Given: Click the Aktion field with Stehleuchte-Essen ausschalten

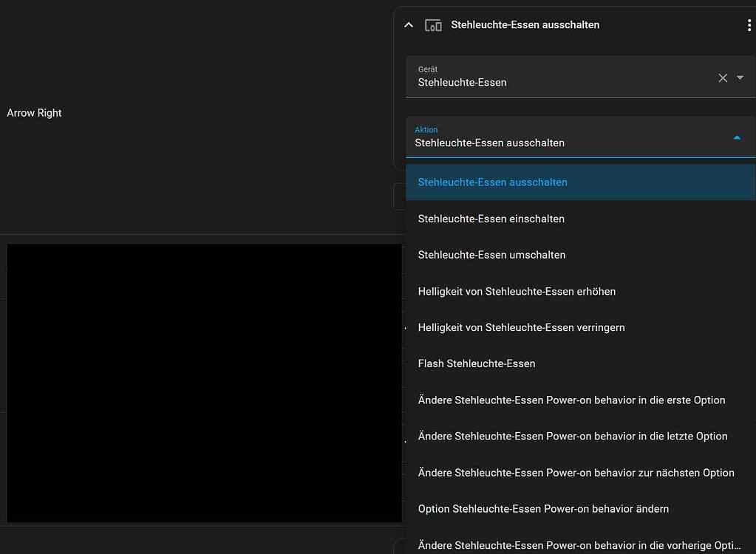Looking at the screenshot, I should pyautogui.click(x=581, y=137).
